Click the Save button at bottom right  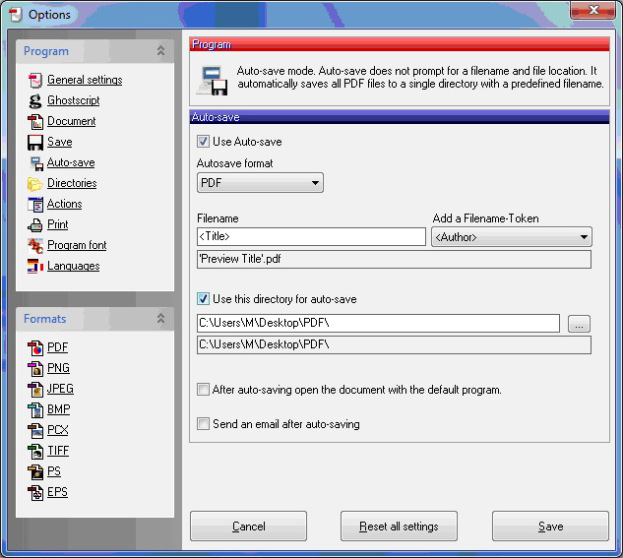click(550, 526)
